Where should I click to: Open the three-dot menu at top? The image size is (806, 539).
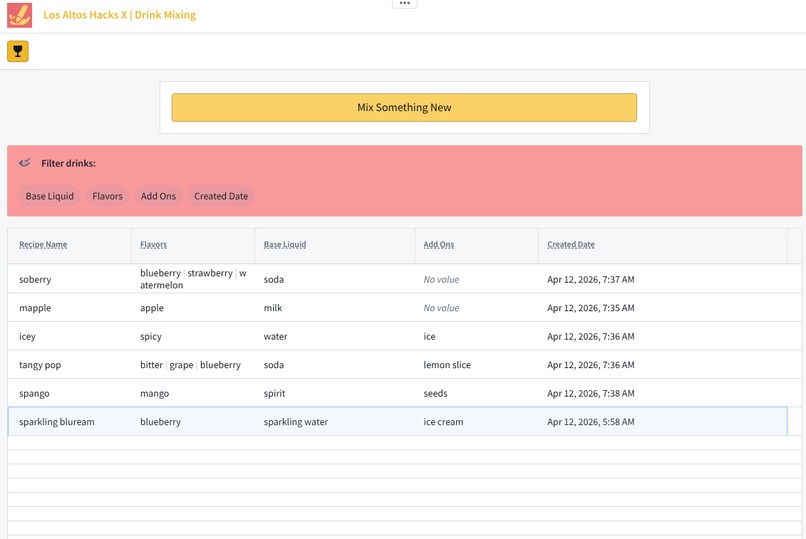point(405,4)
